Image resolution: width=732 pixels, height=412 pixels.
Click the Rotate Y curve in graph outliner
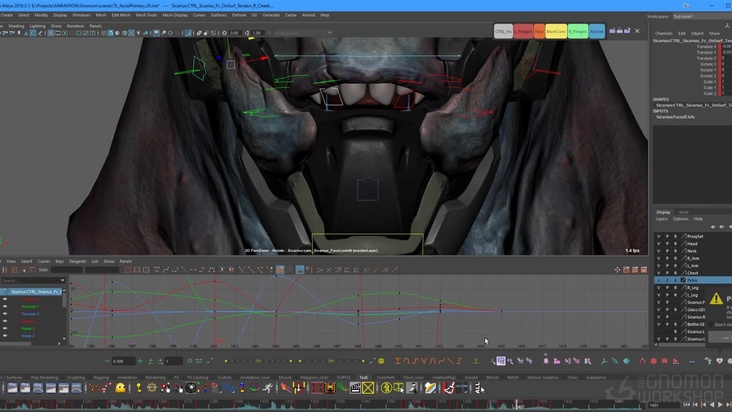[28, 328]
